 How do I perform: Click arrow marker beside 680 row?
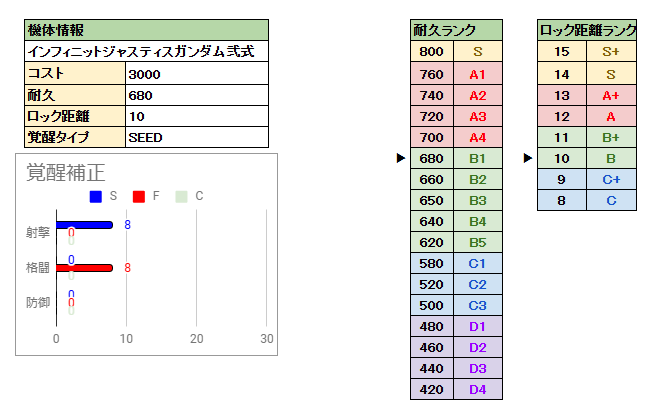point(401,158)
